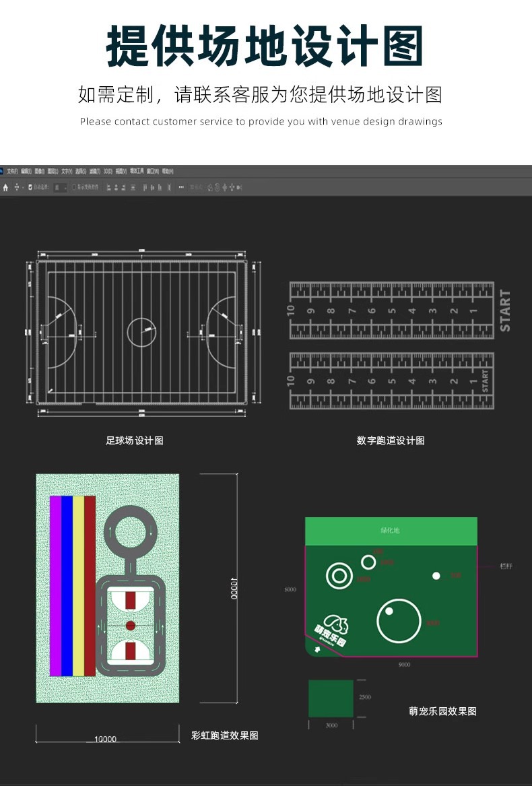The image size is (532, 794).
Task: Open the 图层(L) layer menu
Action: 53,172
